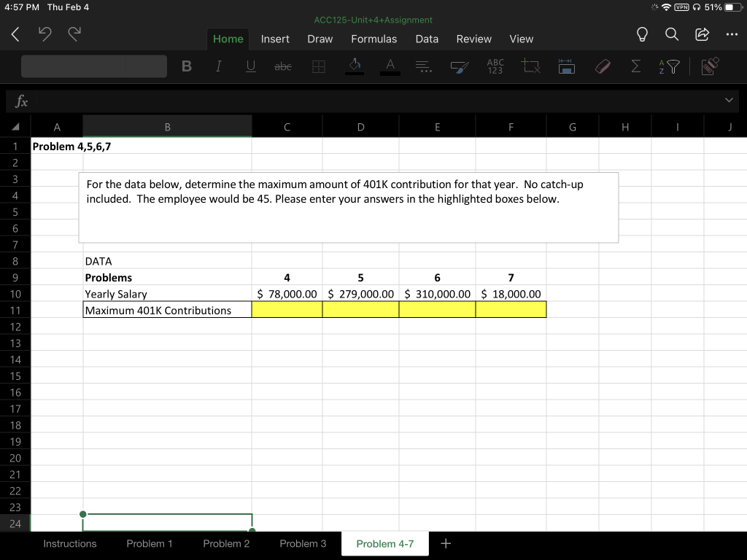The image size is (747, 560).
Task: Add a new sheet with plus
Action: point(446,543)
